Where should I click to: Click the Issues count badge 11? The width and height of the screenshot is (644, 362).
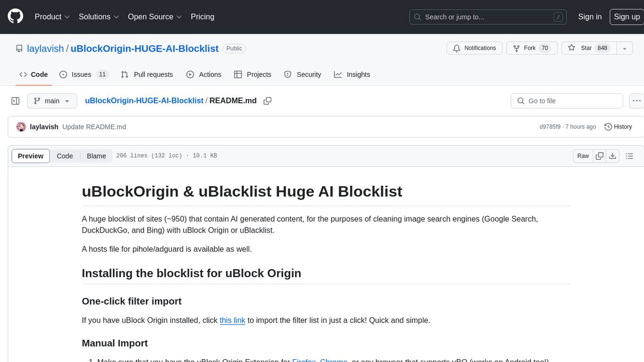point(102,74)
